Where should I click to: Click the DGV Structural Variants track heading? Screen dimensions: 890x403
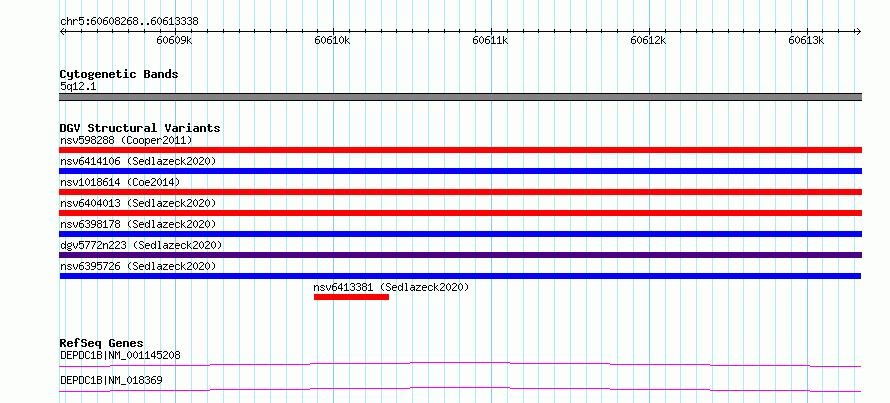pos(140,128)
